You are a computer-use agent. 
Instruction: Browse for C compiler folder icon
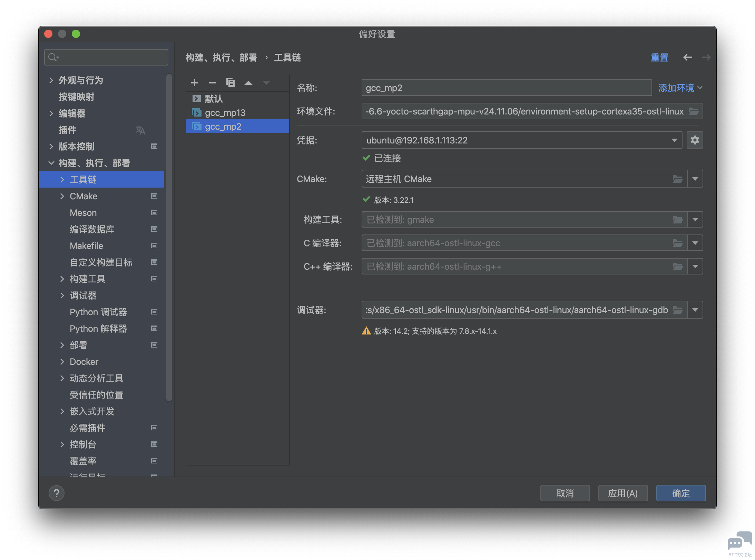pyautogui.click(x=678, y=243)
